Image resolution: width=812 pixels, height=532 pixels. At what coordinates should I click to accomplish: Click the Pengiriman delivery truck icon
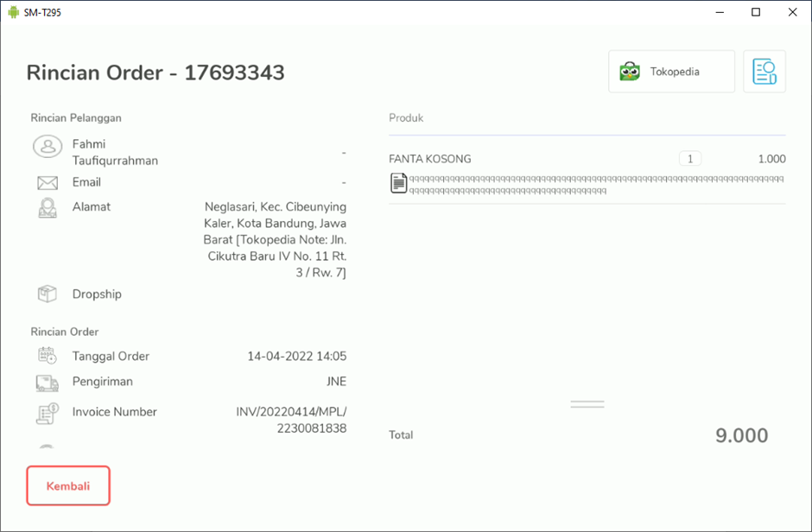point(48,383)
